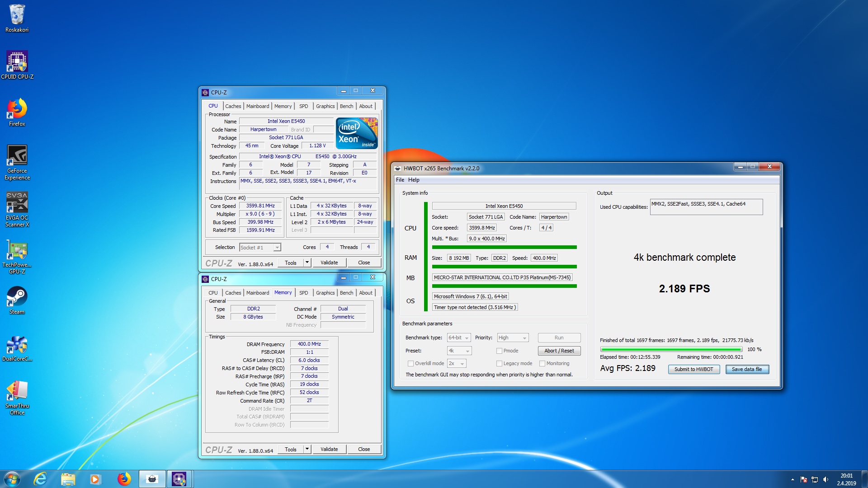Open the EVGA OC Scanner X shortcut
This screenshot has width=868, height=488.
pyautogui.click(x=17, y=210)
